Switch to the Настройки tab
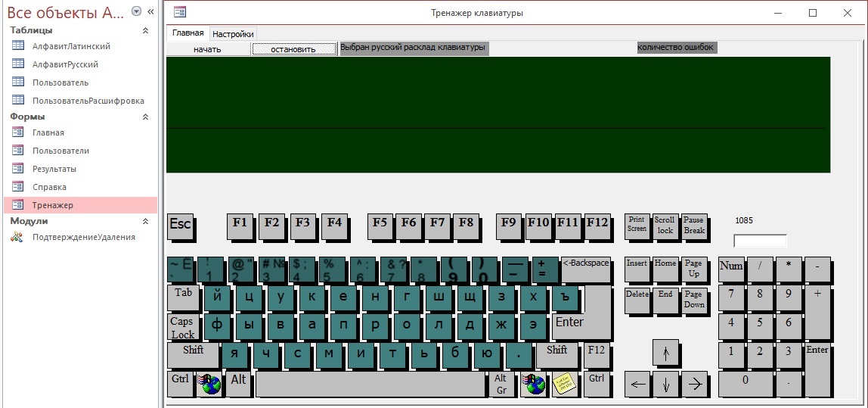Image resolution: width=868 pixels, height=408 pixels. tap(233, 34)
